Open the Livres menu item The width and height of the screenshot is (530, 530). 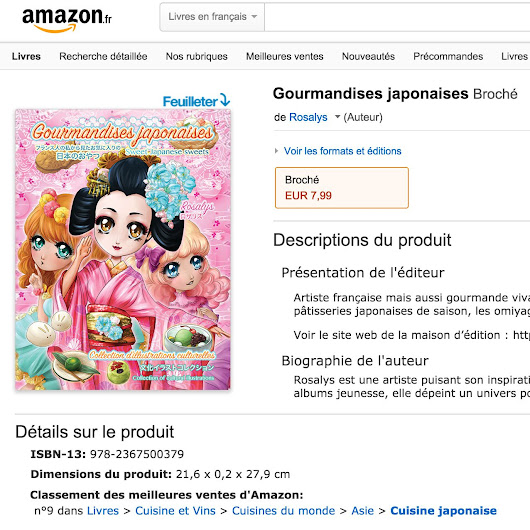[x=26, y=56]
